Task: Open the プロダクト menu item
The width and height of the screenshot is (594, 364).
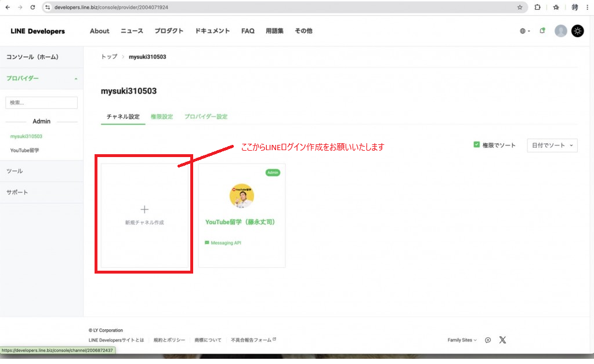Action: 169,31
